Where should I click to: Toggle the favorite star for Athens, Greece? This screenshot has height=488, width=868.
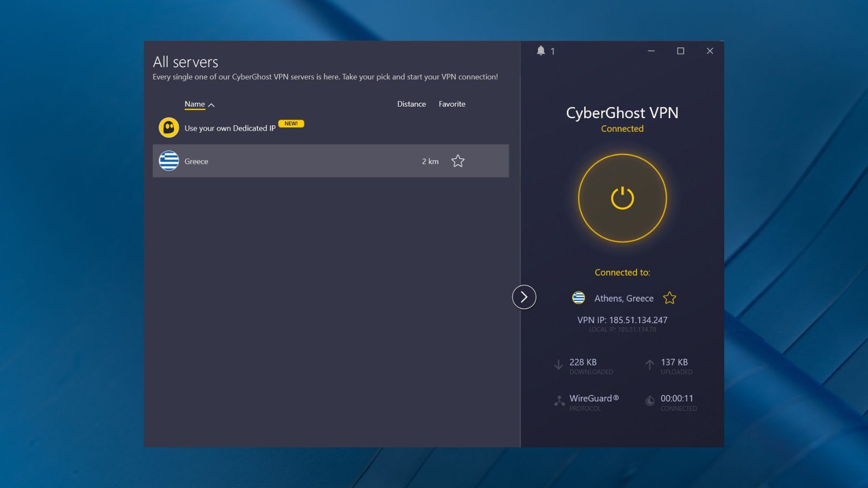click(669, 298)
